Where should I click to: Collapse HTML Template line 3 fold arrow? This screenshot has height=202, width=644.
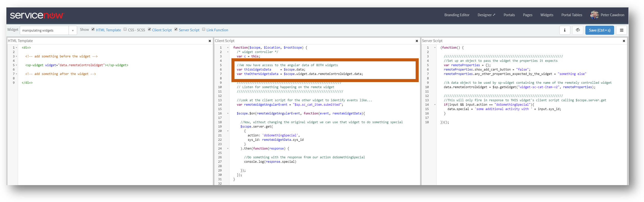tap(17, 56)
